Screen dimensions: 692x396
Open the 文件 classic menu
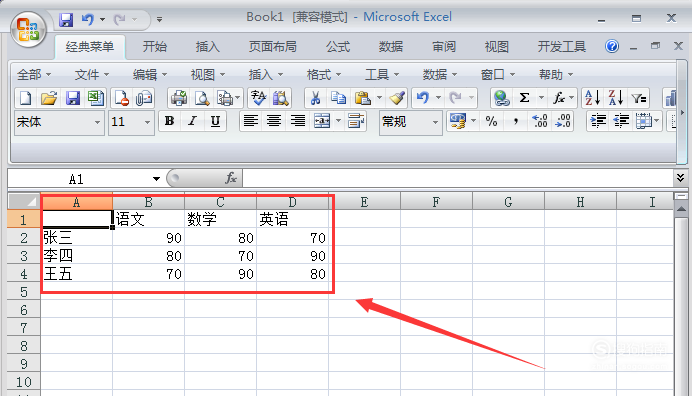[x=92, y=75]
